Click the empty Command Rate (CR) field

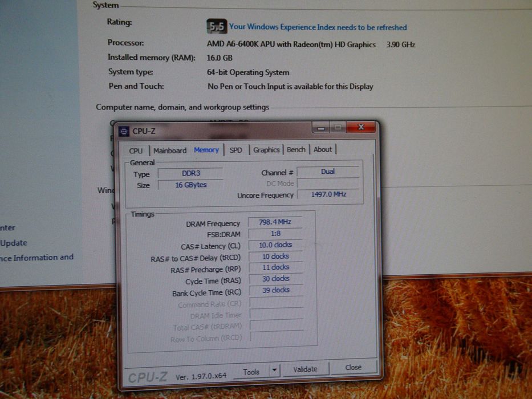(276, 302)
